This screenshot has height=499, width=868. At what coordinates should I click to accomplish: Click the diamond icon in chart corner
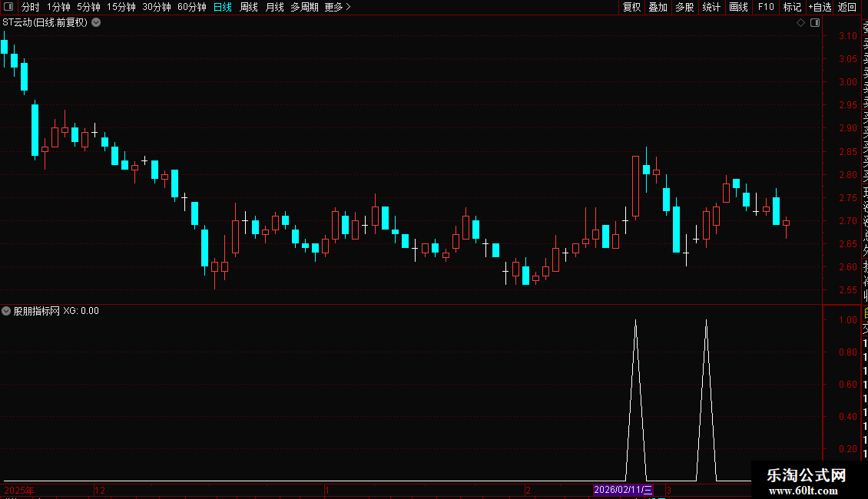800,23
